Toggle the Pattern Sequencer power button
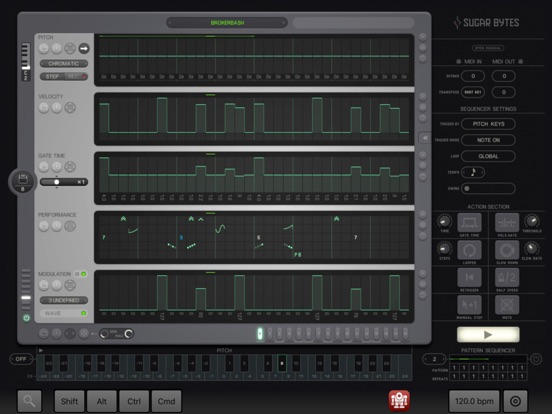 [x=536, y=359]
